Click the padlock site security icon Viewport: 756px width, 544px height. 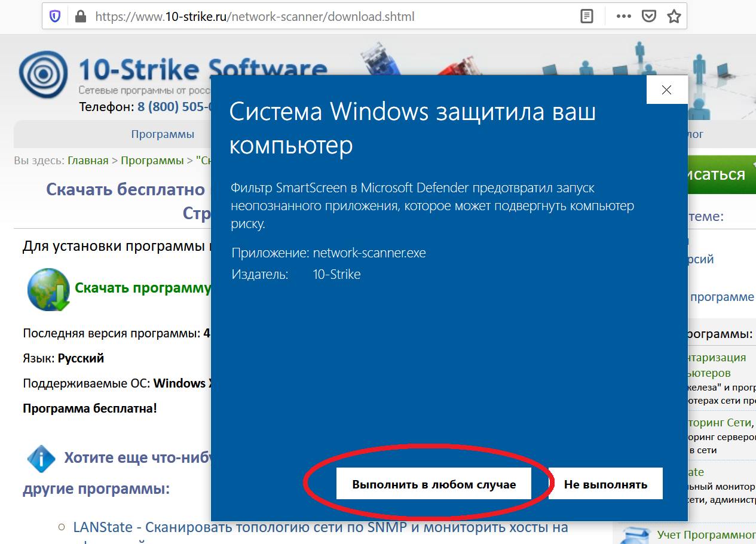81,17
